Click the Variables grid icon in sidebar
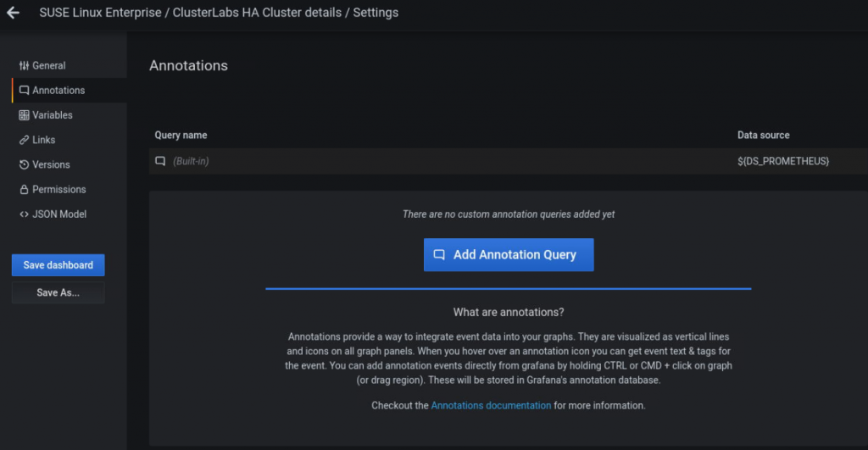Screen dimensions: 868x450 click(x=24, y=115)
